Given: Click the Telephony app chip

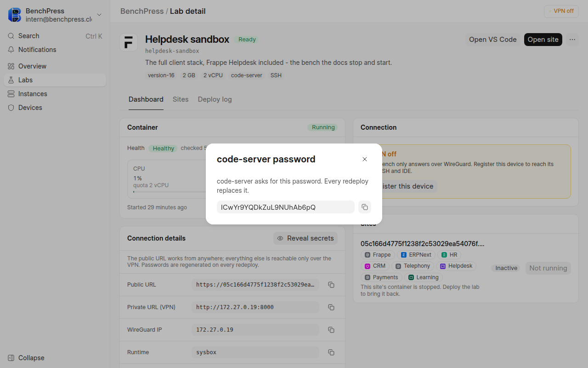Looking at the screenshot, I should click(413, 266).
